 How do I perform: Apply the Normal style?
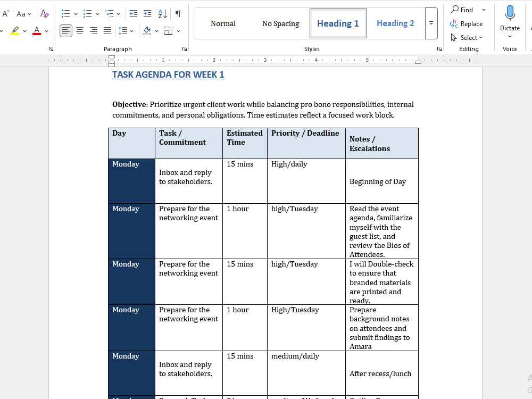[x=223, y=23]
